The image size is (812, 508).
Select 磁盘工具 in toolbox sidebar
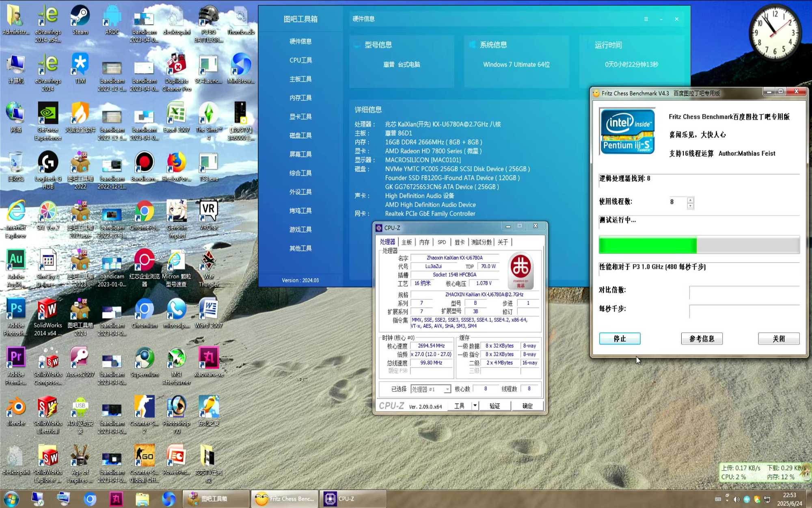pyautogui.click(x=300, y=135)
